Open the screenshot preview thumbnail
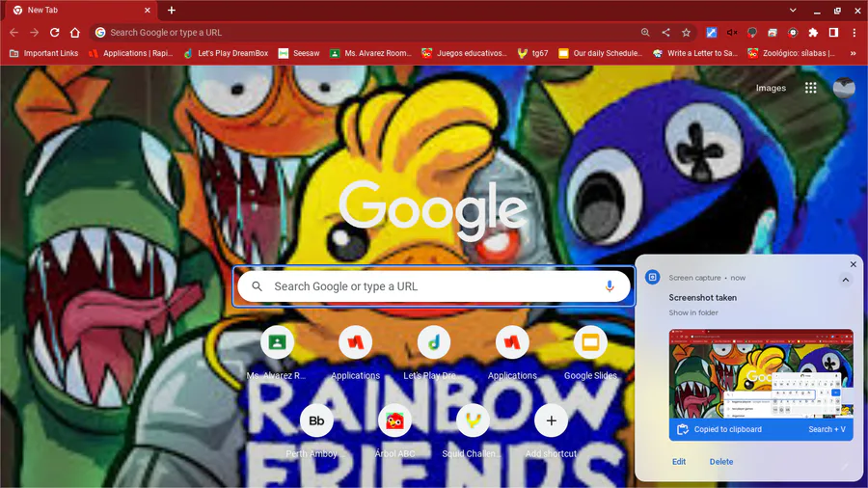The image size is (868, 488). [761, 373]
